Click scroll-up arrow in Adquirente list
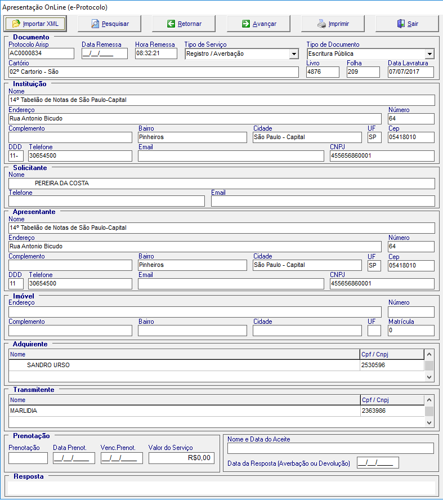This screenshot has width=443, height=504. point(429,355)
